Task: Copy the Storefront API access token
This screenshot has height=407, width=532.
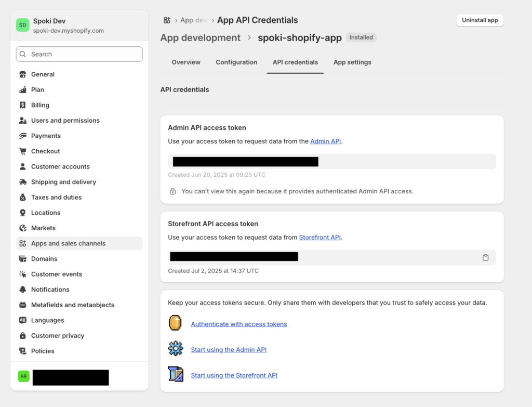Action: click(x=485, y=257)
